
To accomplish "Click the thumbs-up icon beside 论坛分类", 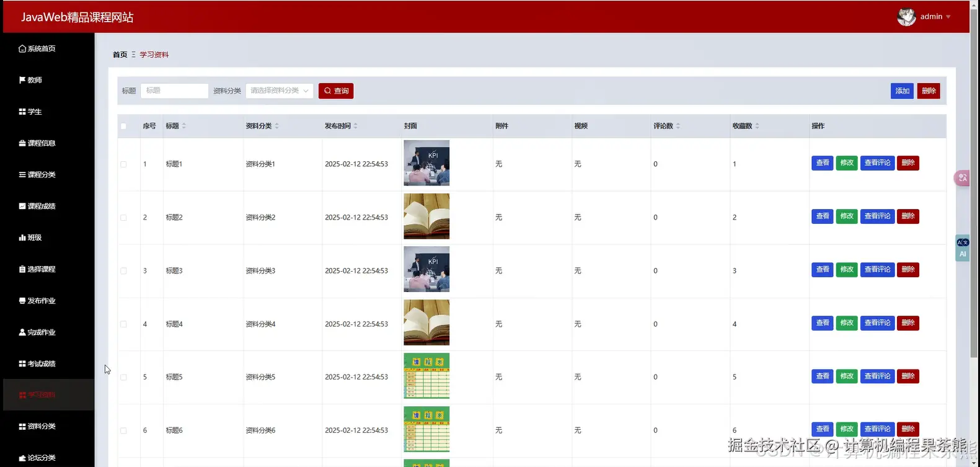I will pyautogui.click(x=22, y=458).
